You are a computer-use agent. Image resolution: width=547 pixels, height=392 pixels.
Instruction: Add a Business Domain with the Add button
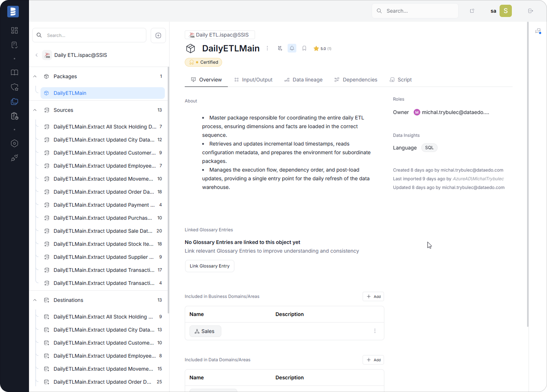click(x=373, y=296)
